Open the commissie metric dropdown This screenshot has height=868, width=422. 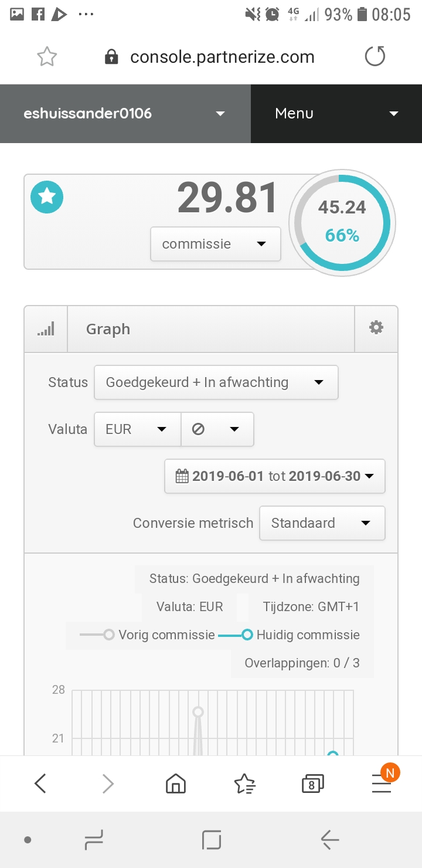216,244
